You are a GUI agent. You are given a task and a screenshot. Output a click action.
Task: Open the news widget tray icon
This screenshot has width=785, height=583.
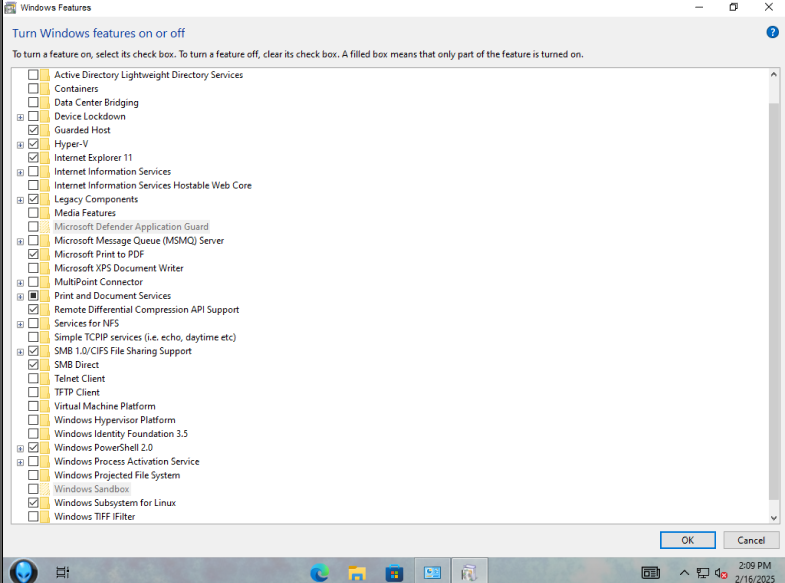(x=650, y=572)
